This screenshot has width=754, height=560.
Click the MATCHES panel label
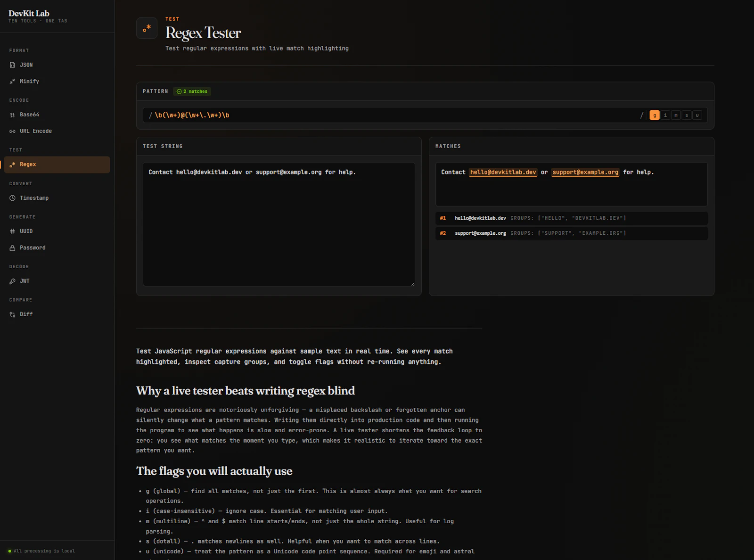[448, 147]
